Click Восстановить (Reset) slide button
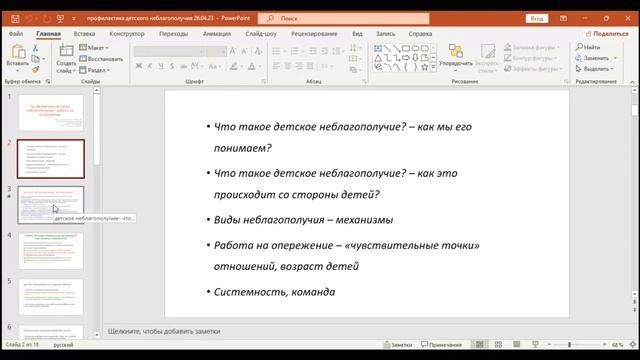Image resolution: width=640 pixels, height=360 pixels. 101,59
